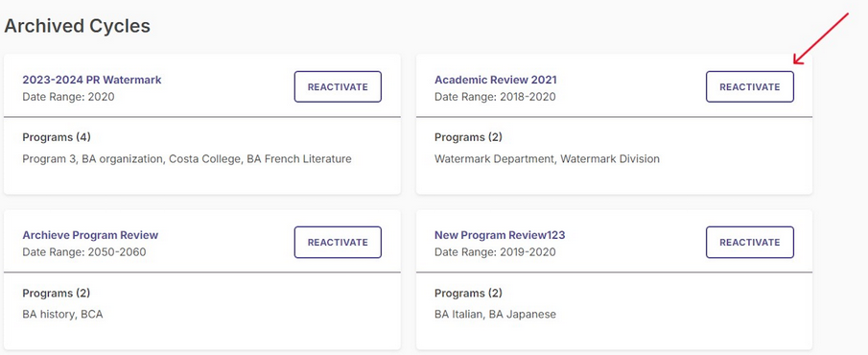The image size is (868, 355).
Task: Click the Programs (2) label under New Program Review123
Action: tap(468, 293)
